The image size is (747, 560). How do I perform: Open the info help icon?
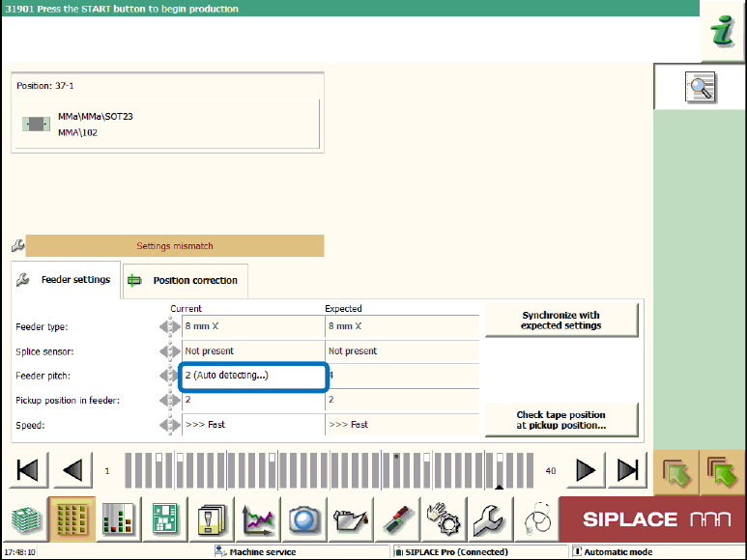pyautogui.click(x=723, y=31)
